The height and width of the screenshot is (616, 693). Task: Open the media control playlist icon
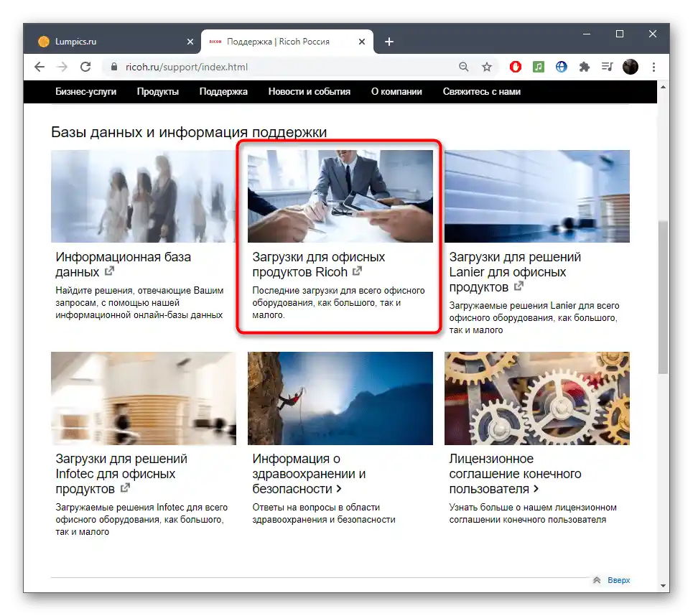point(608,67)
